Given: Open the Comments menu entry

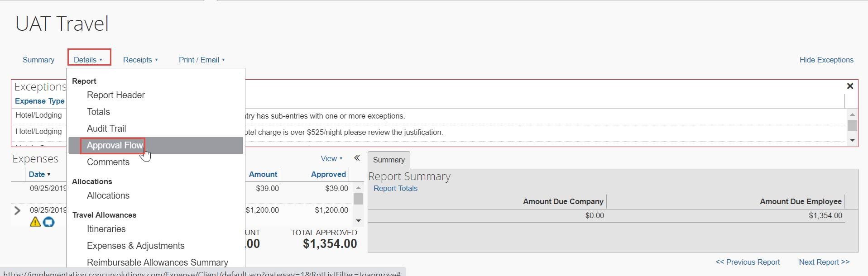Looking at the screenshot, I should [108, 162].
